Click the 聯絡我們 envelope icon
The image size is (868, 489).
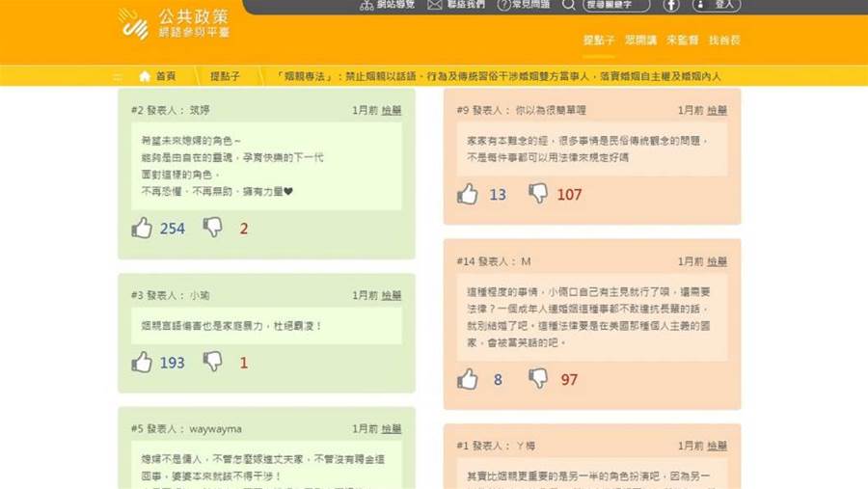[435, 5]
